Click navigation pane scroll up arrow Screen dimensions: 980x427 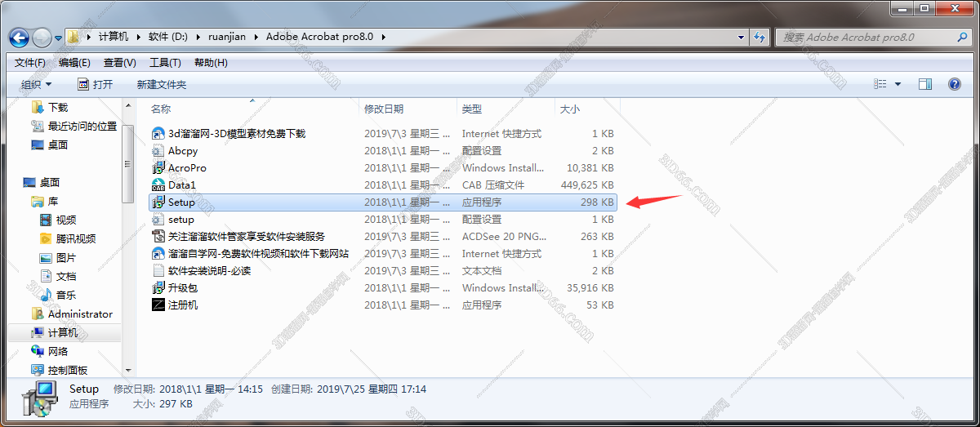(127, 106)
